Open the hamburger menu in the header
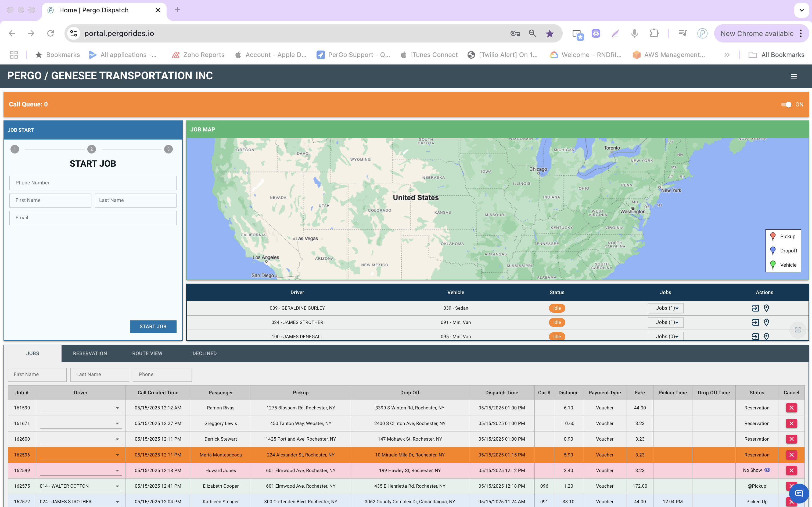The image size is (812, 507). pyautogui.click(x=794, y=76)
